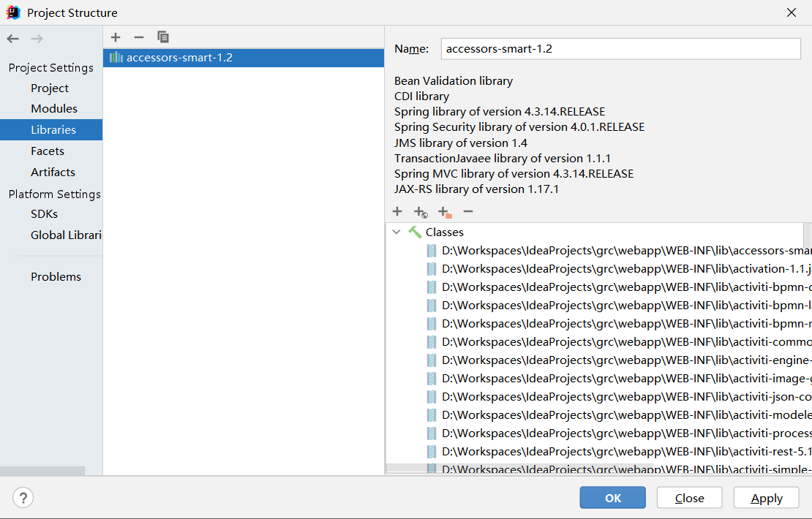This screenshot has width=812, height=519.
Task: Copy the selected library
Action: point(162,37)
